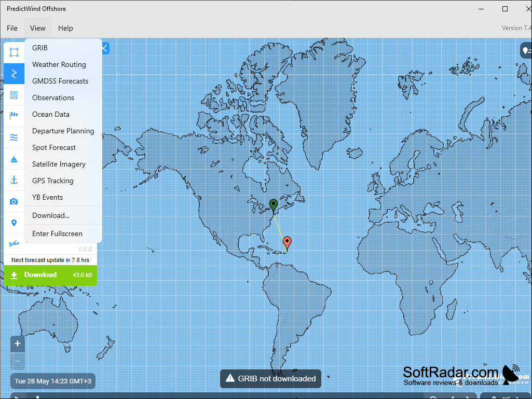Minimize the PredictWind Offshore window

point(481,9)
